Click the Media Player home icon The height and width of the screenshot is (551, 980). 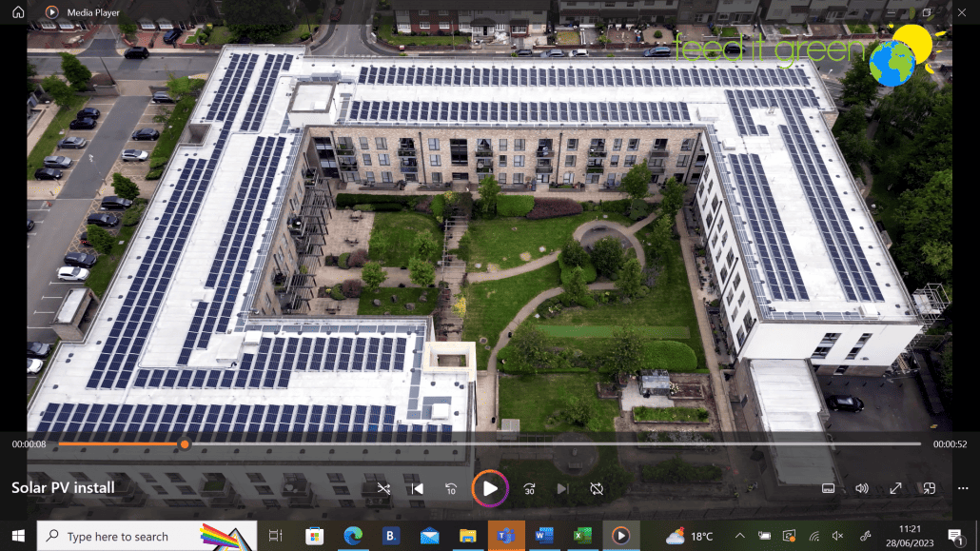(x=18, y=11)
